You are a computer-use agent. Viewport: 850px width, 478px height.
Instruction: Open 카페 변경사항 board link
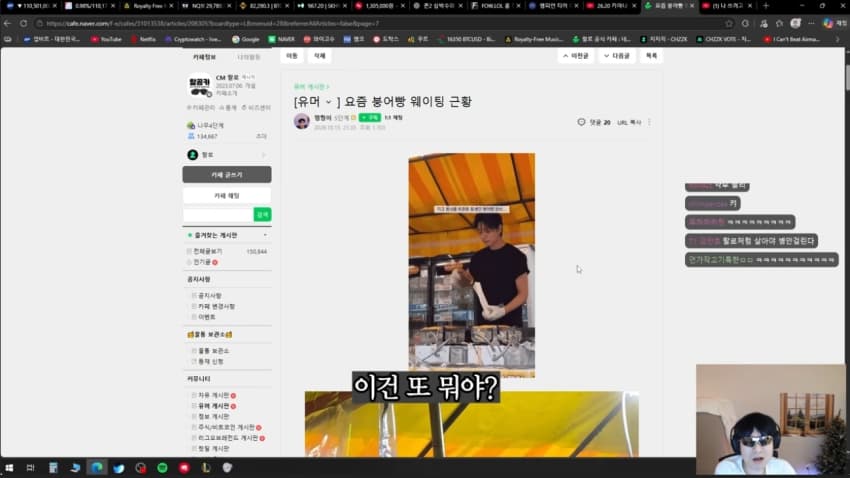216,306
